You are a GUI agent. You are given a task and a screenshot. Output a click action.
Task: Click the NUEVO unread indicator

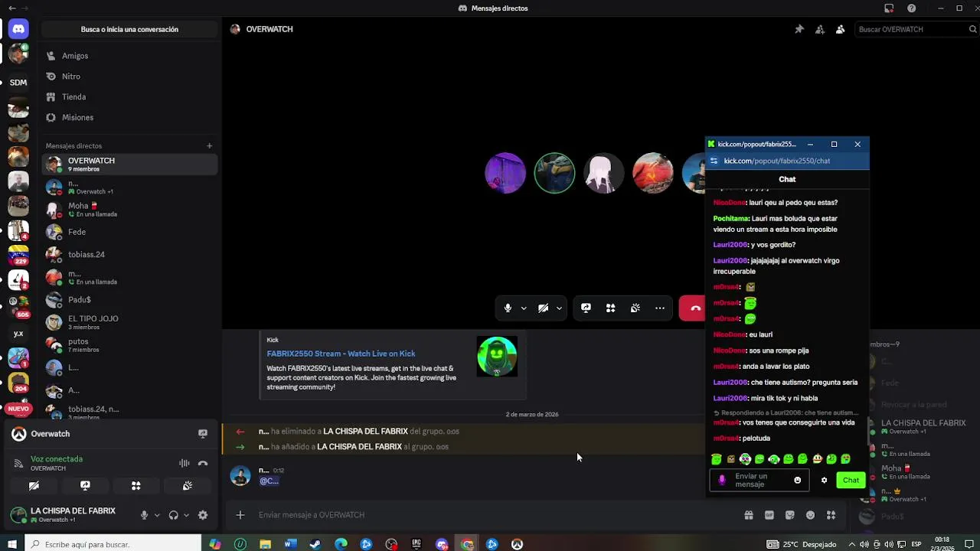18,409
